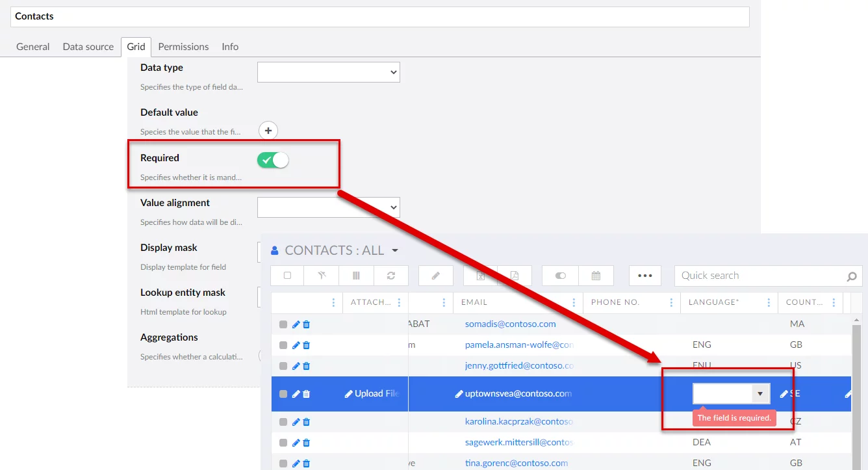Screen dimensions: 868x470
Task: Select the checkbox for karolina.kacprzak row
Action: point(283,422)
